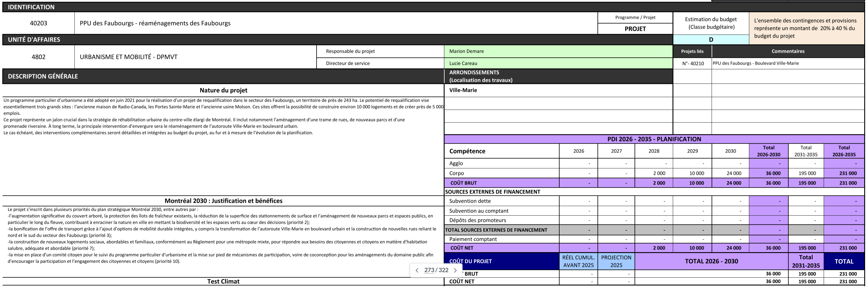Select the Lucie Careau director cell
Viewport: 868px width, 293px height.
[x=558, y=63]
